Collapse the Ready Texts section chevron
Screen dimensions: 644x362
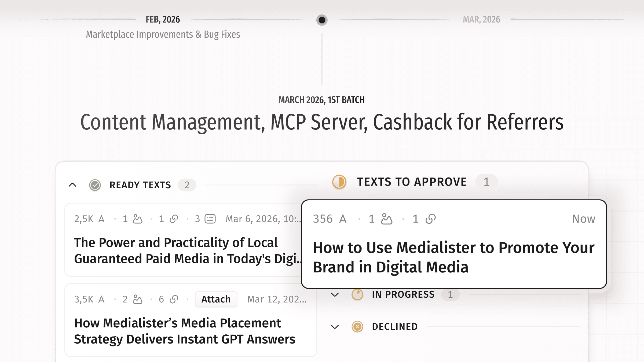[x=72, y=185]
